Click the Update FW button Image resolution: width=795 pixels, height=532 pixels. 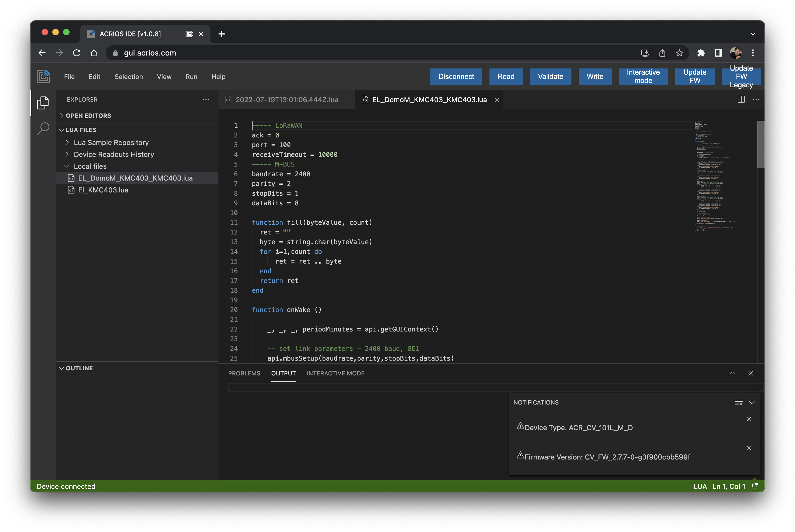pyautogui.click(x=694, y=76)
